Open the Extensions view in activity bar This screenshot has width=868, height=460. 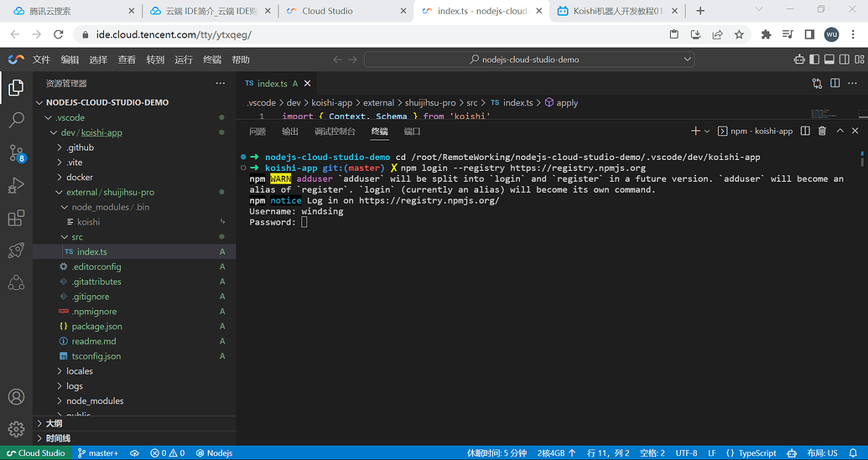[16, 219]
